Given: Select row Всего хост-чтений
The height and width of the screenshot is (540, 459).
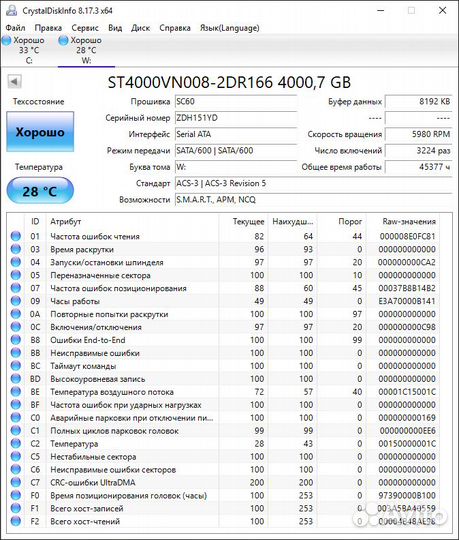Looking at the screenshot, I should tap(223, 521).
